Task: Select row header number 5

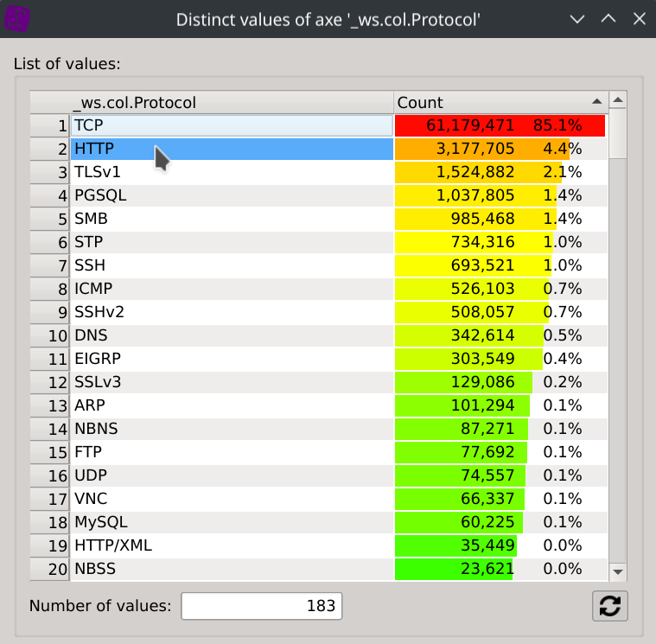Action: pos(50,219)
